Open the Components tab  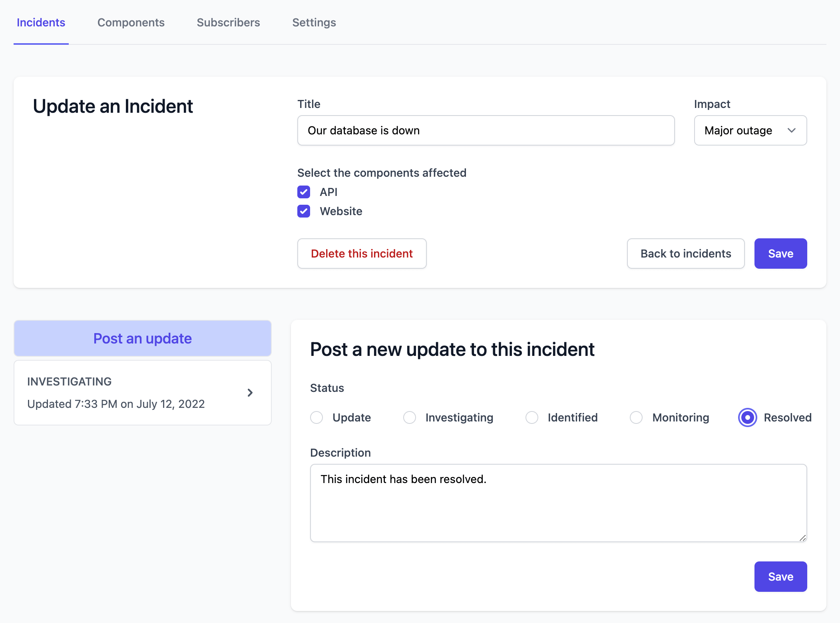point(131,22)
